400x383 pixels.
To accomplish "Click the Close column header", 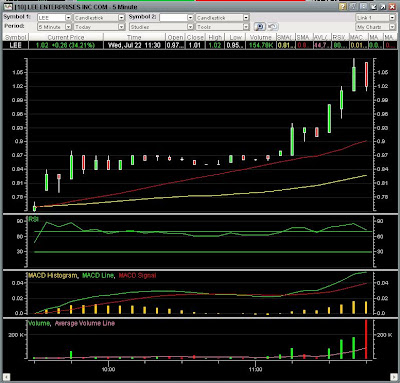I will click(x=195, y=37).
